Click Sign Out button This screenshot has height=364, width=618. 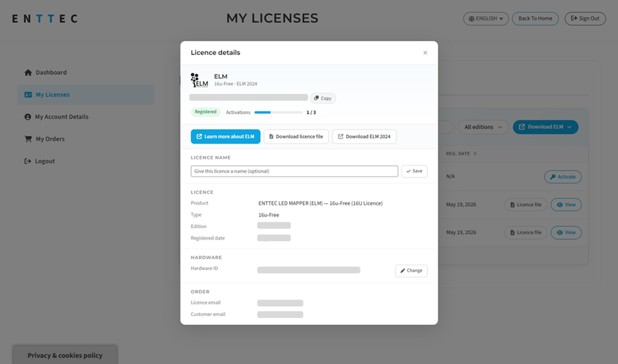click(x=585, y=19)
